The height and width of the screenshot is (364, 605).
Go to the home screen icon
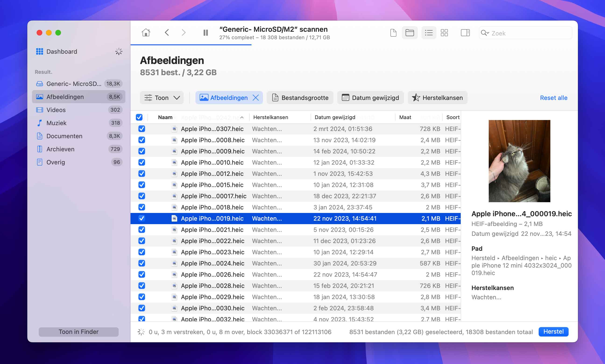click(x=146, y=33)
